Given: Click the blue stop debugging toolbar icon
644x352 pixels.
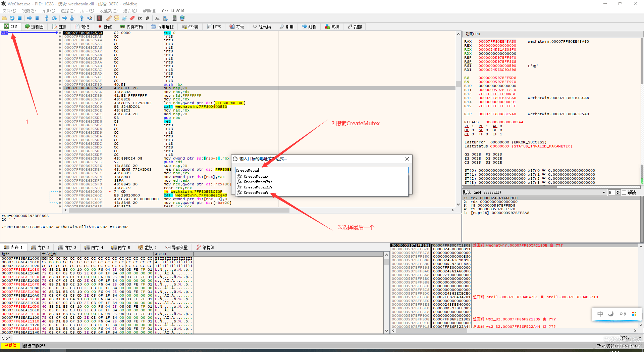Looking at the screenshot, I should click(x=20, y=18).
